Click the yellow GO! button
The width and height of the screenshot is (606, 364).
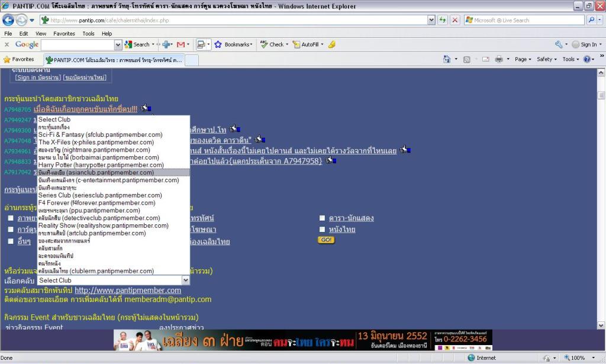(x=326, y=240)
